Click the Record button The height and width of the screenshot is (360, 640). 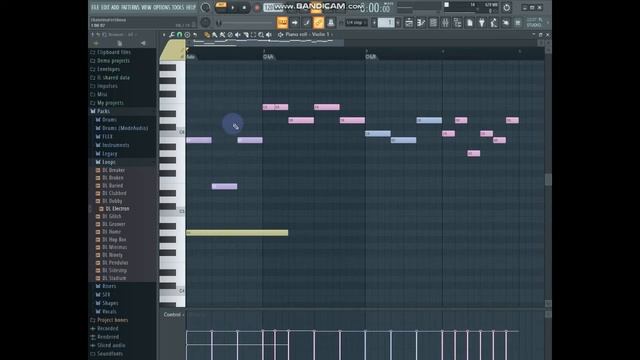click(257, 7)
